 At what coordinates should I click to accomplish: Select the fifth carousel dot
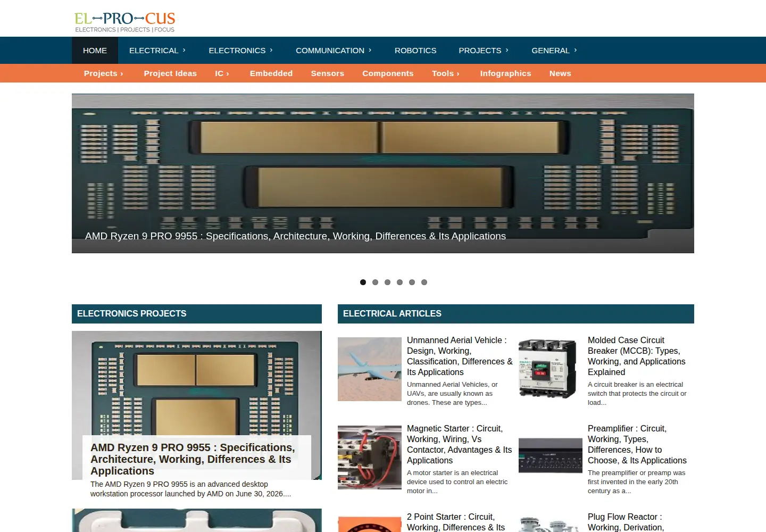(412, 282)
